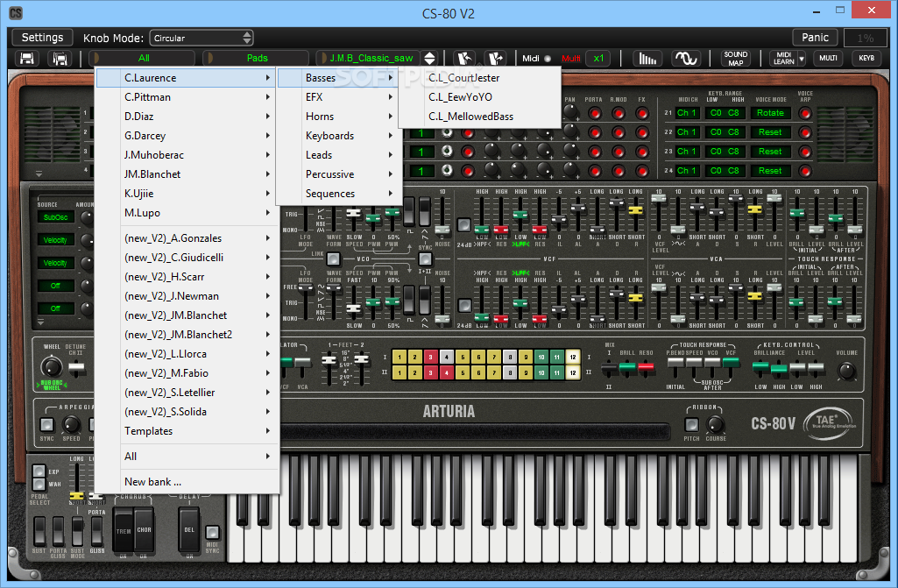Expand the JM.Blanchet bank submenu
This screenshot has width=898, height=588.
(x=187, y=174)
